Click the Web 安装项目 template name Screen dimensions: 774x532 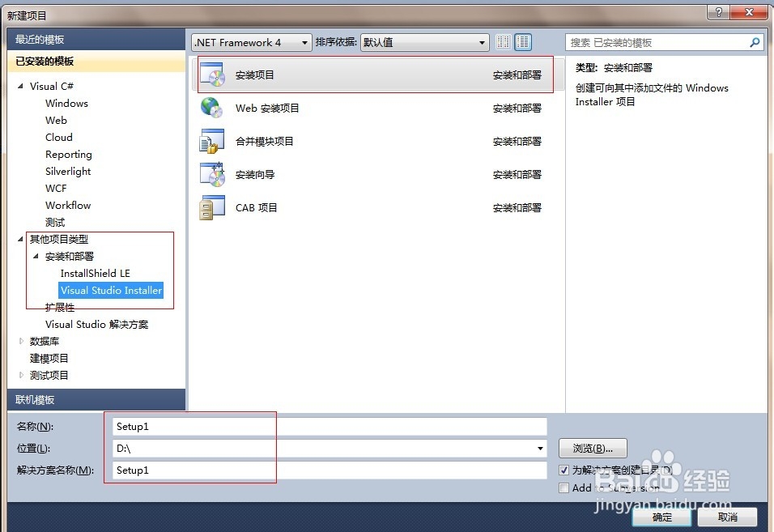pos(267,108)
